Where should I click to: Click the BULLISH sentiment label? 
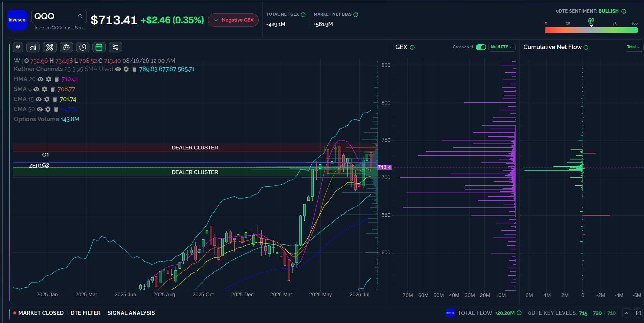pos(608,11)
